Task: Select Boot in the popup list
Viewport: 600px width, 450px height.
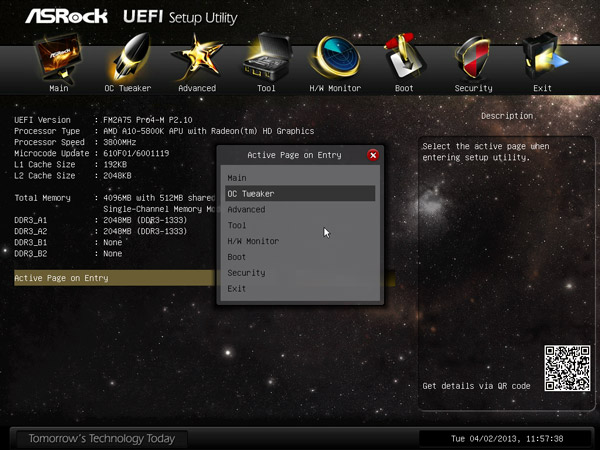Action: 300,257
